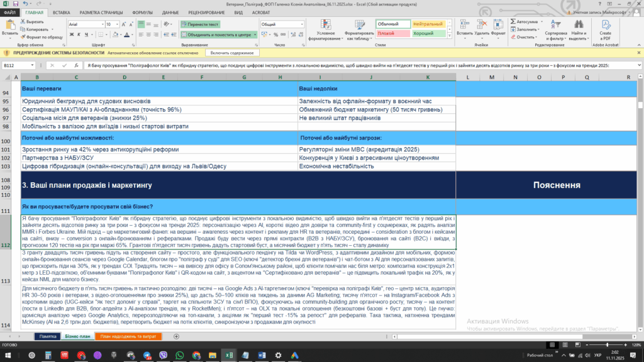
Task: Toggle bold formatting (Ж)
Action: click(x=71, y=35)
